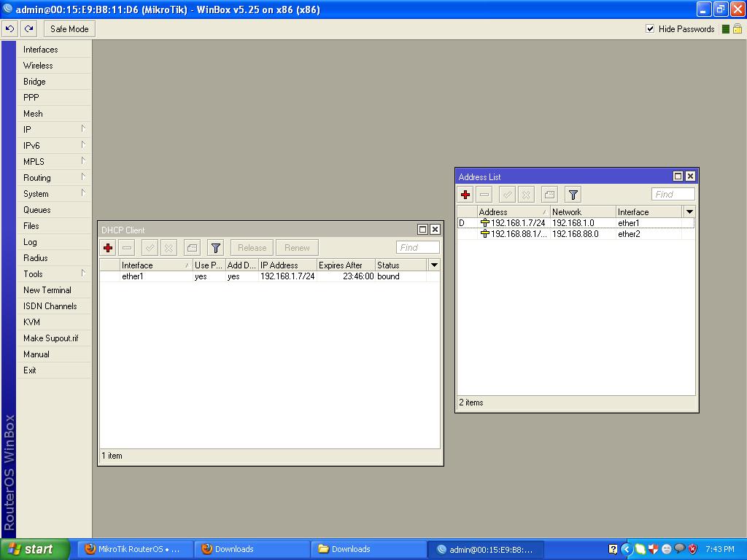This screenshot has width=747, height=560.
Task: Open the filter funnel in Address List
Action: [573, 194]
